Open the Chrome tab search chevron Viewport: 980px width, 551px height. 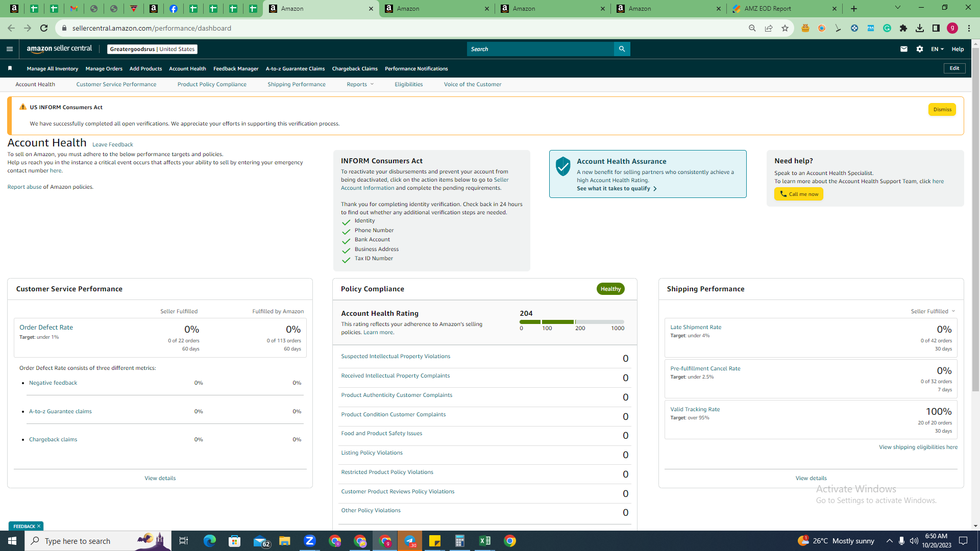click(x=898, y=8)
